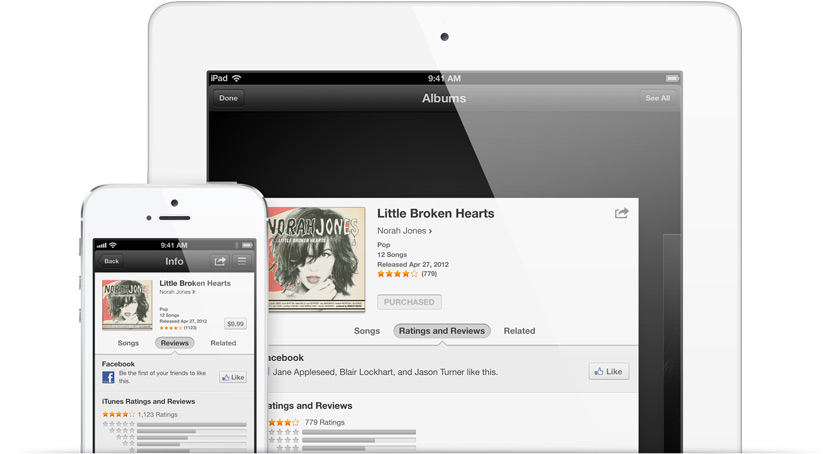Screen dimensions: 827x454
Task: Tap the iPad battery indicator icon
Action: (672, 79)
